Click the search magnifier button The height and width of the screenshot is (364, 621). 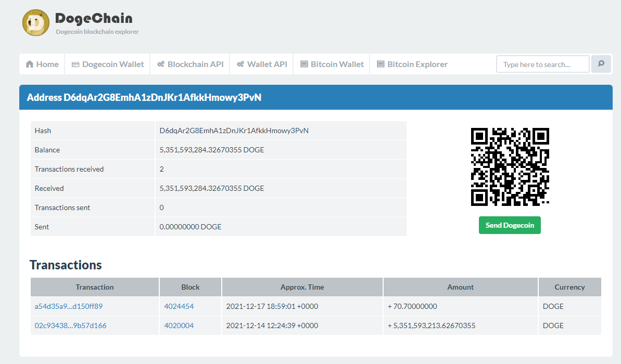point(601,63)
